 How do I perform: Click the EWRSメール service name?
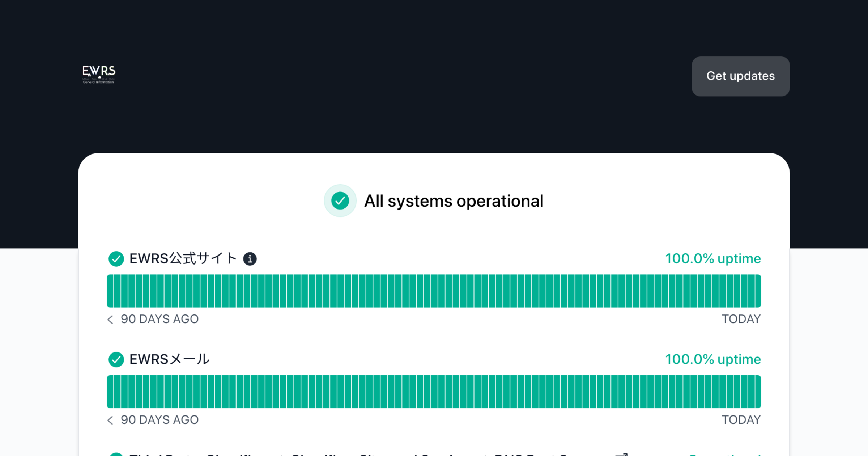coord(170,359)
